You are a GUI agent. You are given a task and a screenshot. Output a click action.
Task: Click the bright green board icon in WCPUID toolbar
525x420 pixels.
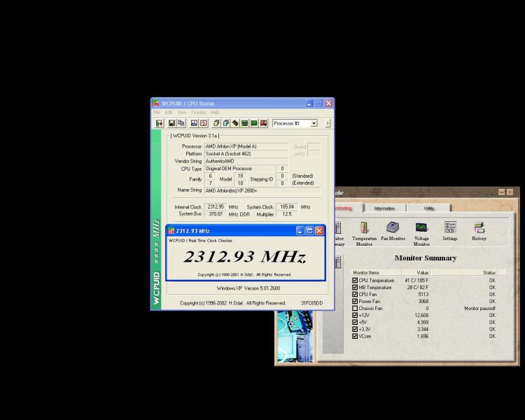254,123
